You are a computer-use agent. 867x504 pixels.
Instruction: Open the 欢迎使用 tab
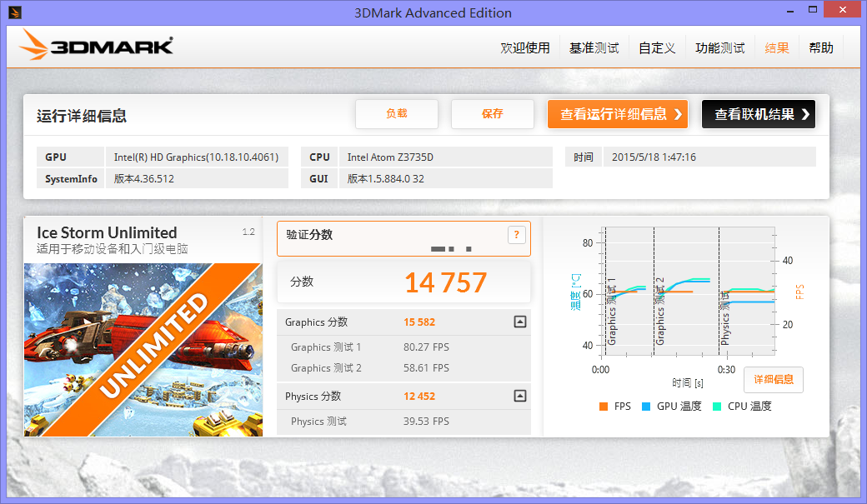coord(524,48)
